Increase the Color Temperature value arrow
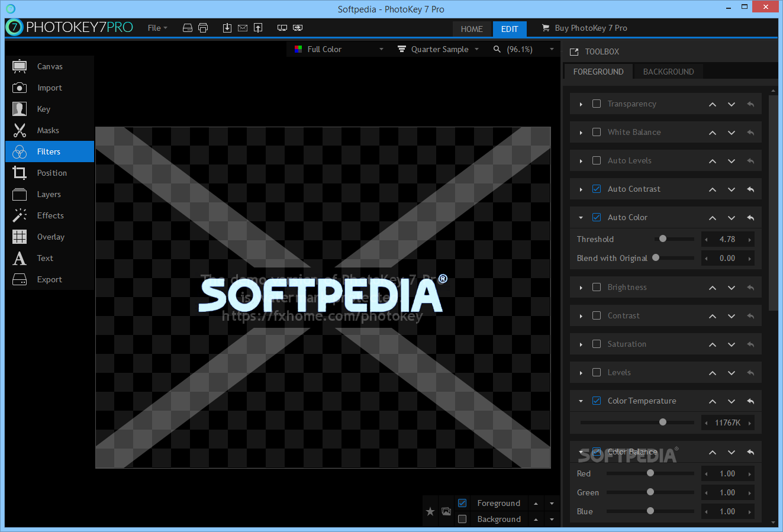783x532 pixels. click(x=750, y=423)
